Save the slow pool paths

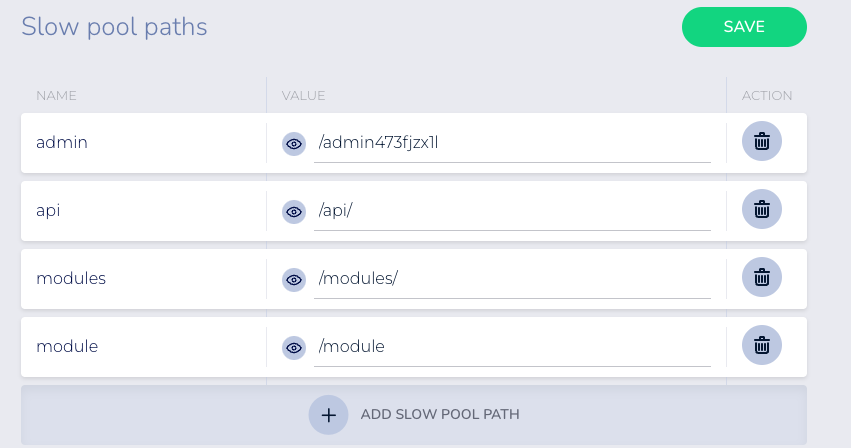(x=744, y=27)
